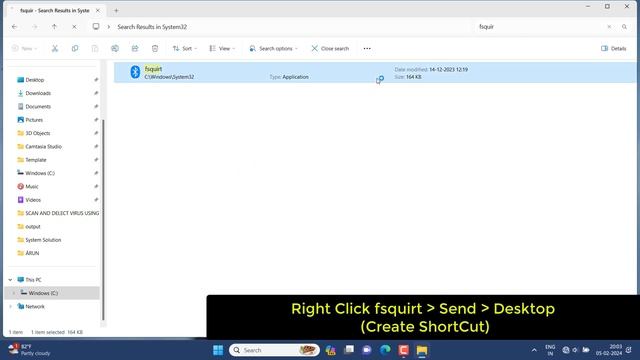The width and height of the screenshot is (640, 360).
Task: Stop loading with the X button
Action: 74,27
